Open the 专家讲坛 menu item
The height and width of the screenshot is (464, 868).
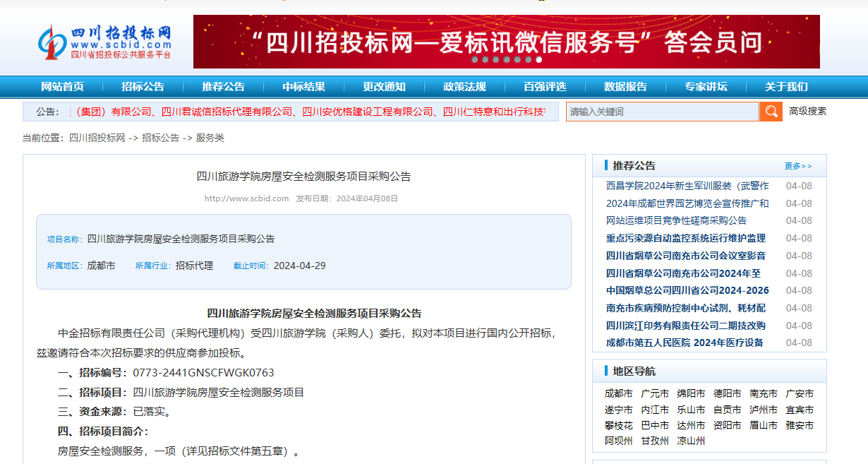tap(706, 87)
